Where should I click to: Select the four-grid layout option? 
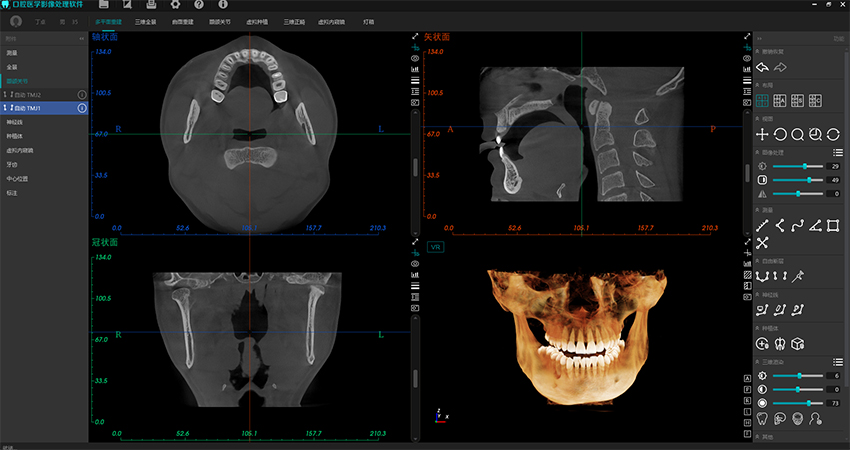tap(762, 101)
